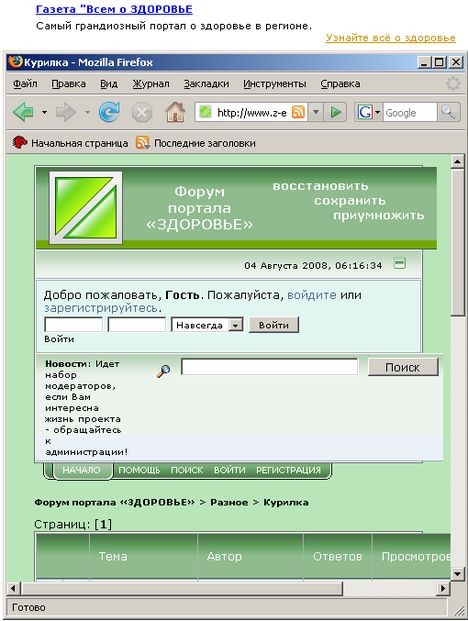Select the ПОМОЩЬ tab

(x=139, y=470)
